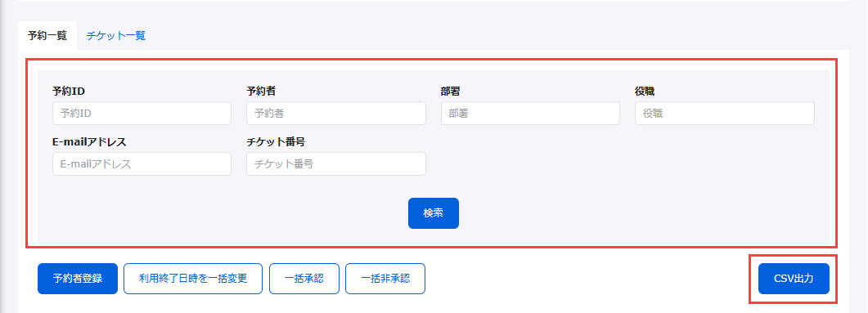Click the bold E-mailアドレス label
This screenshot has height=313, width=868.
point(90,142)
